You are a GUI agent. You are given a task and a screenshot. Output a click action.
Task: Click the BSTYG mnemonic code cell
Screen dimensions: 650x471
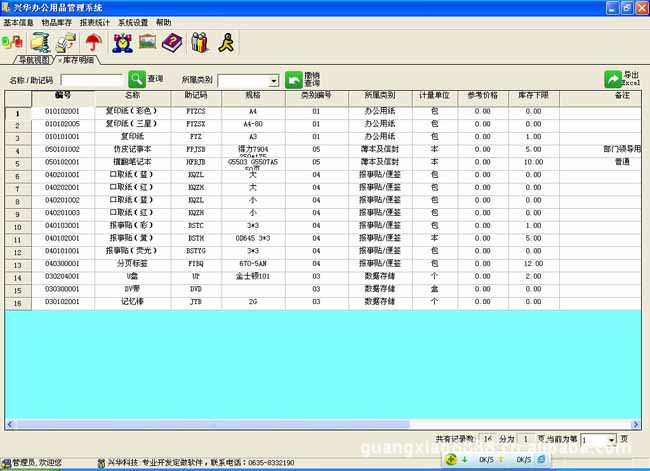point(196,251)
